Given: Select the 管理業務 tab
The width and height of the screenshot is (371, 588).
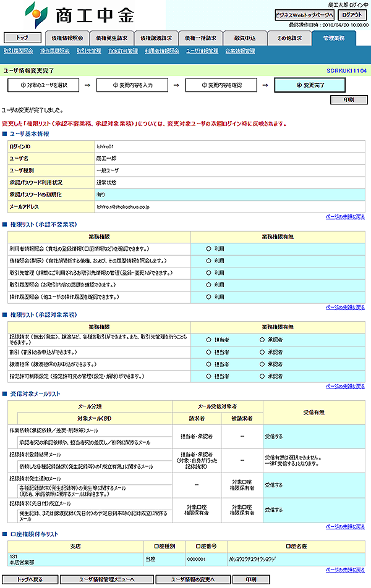Looking at the screenshot, I should coord(334,38).
